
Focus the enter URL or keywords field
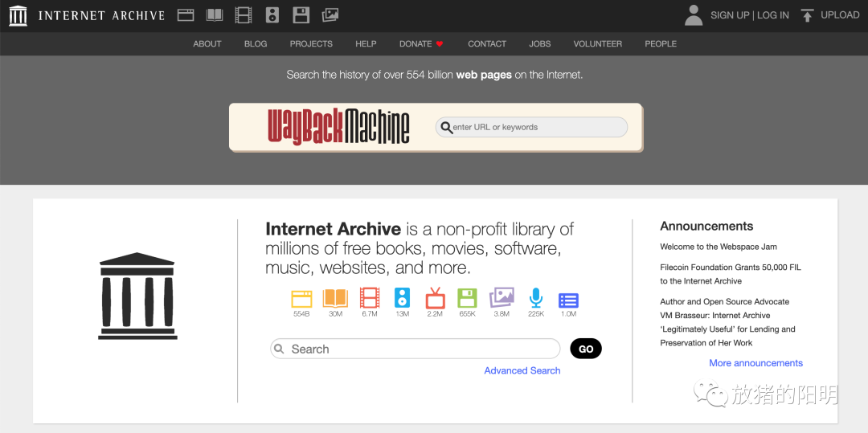coord(531,127)
